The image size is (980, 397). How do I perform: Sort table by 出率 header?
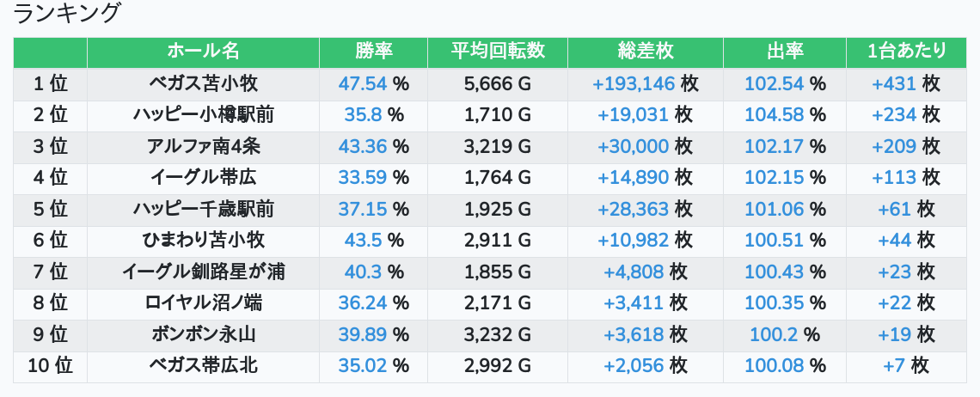click(784, 52)
